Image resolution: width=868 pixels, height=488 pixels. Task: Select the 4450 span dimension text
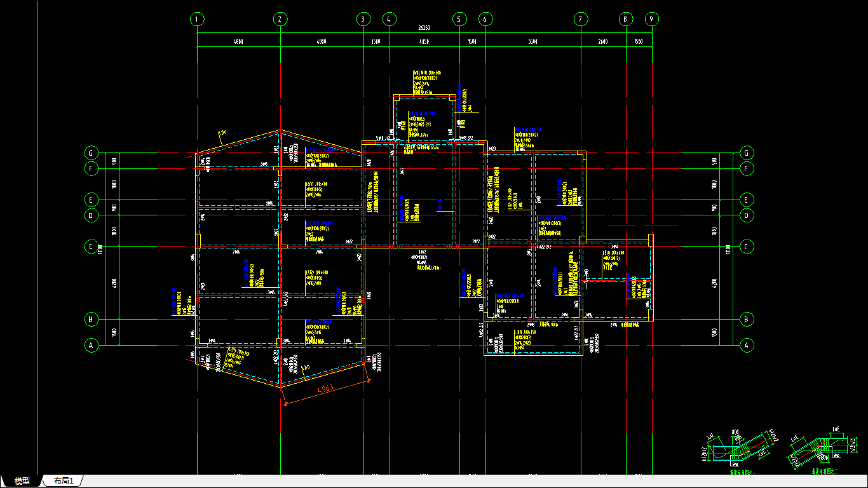pyautogui.click(x=424, y=41)
